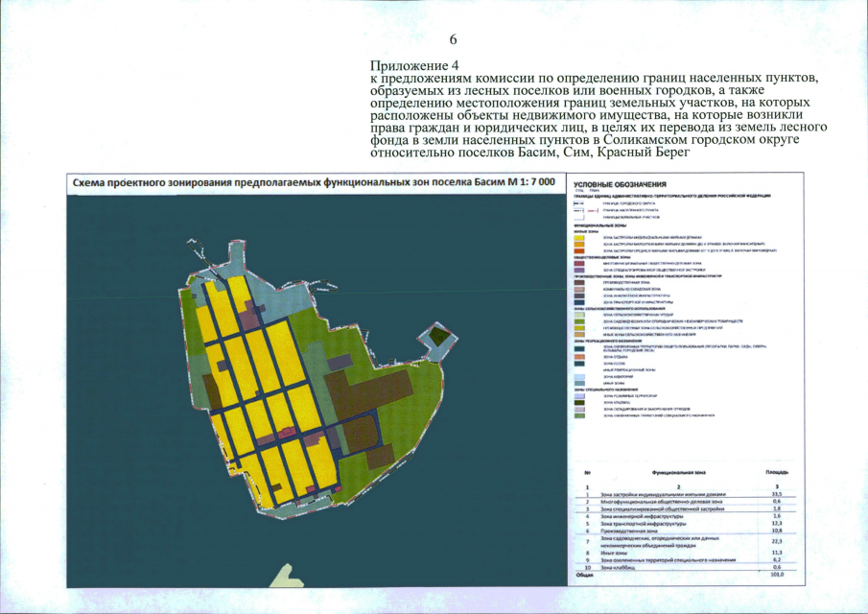Click the brown 'Производственная зона' legend swatch
This screenshot has width=868, height=614.
[579, 282]
